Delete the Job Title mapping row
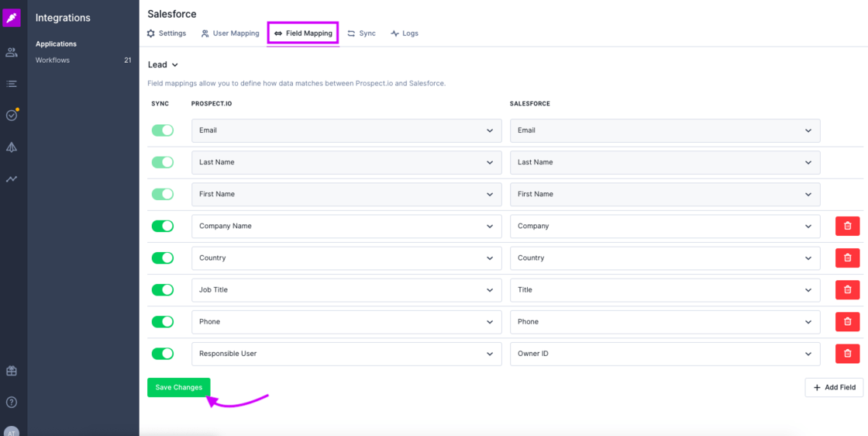The height and width of the screenshot is (436, 868). tap(848, 289)
